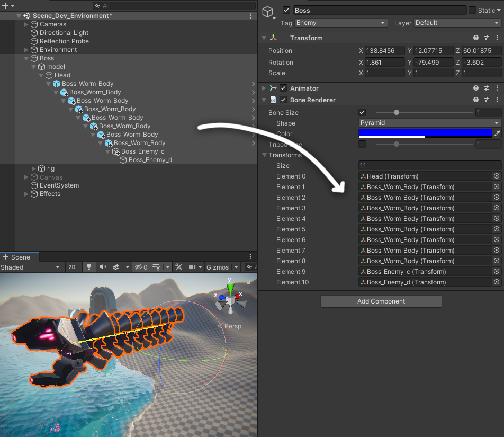
Task: Click the Add Component button
Action: (381, 301)
